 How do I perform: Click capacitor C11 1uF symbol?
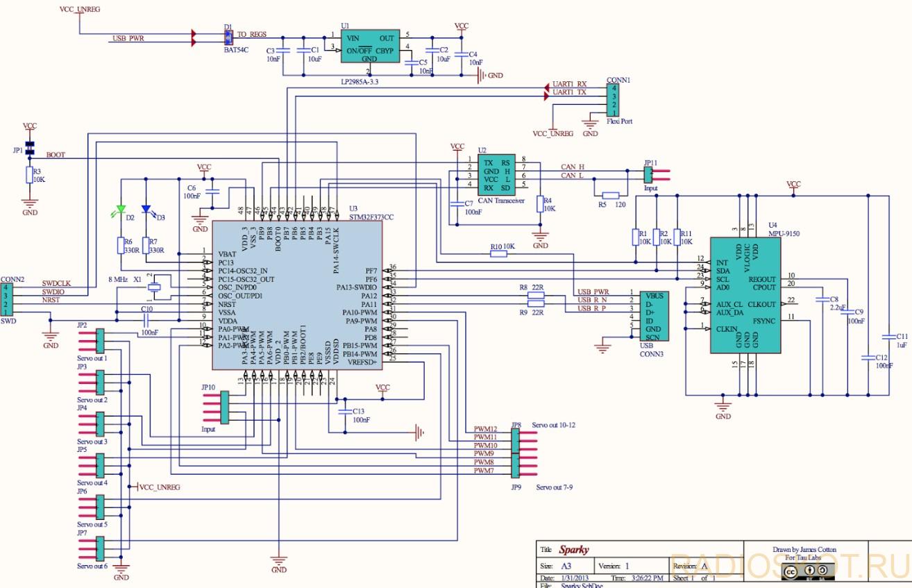(888, 337)
